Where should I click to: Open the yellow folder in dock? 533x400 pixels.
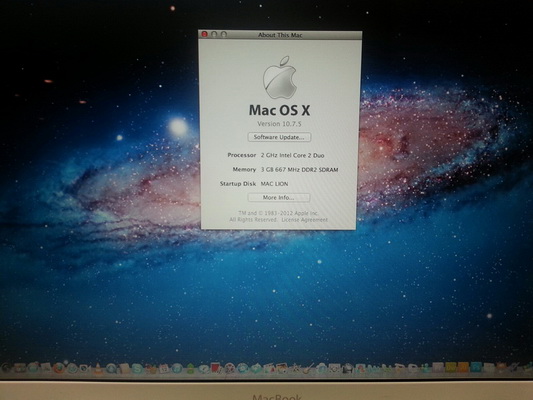point(451,367)
